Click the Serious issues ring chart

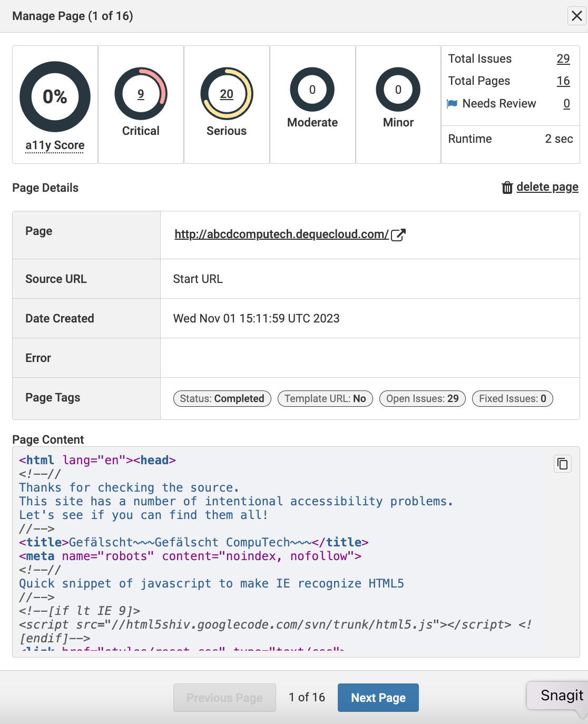[x=227, y=94]
